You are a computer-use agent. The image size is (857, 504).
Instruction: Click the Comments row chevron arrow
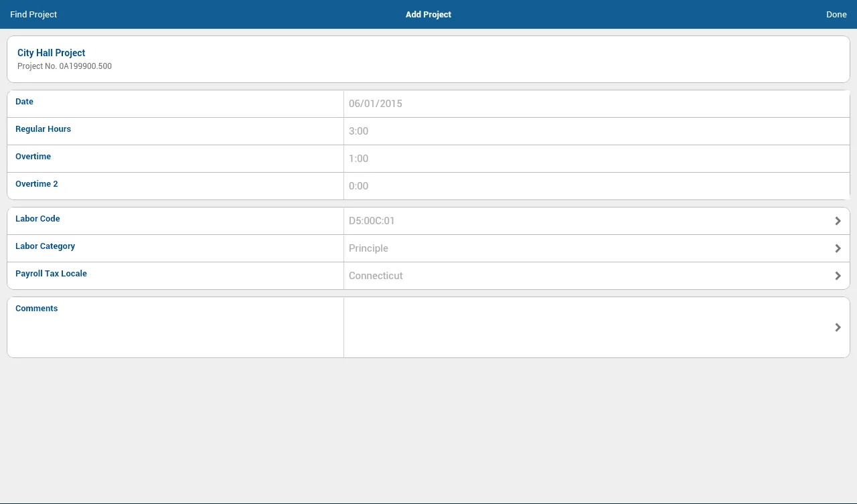(838, 327)
